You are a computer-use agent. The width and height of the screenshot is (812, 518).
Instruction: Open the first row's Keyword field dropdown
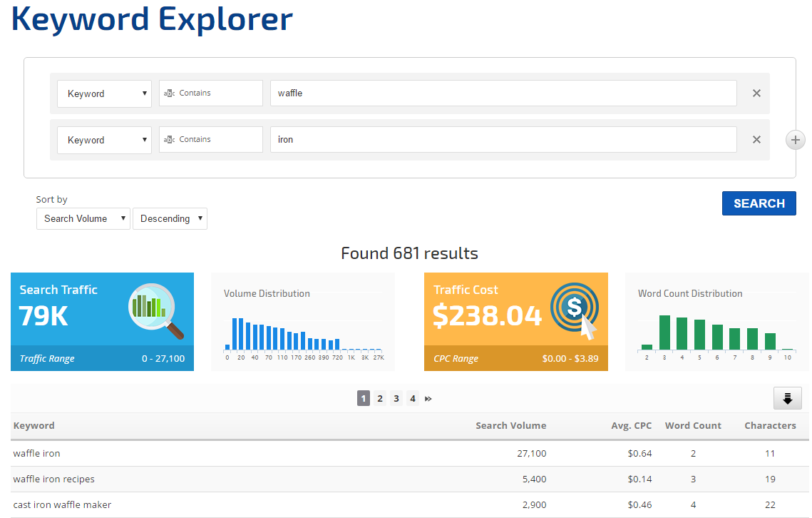104,93
